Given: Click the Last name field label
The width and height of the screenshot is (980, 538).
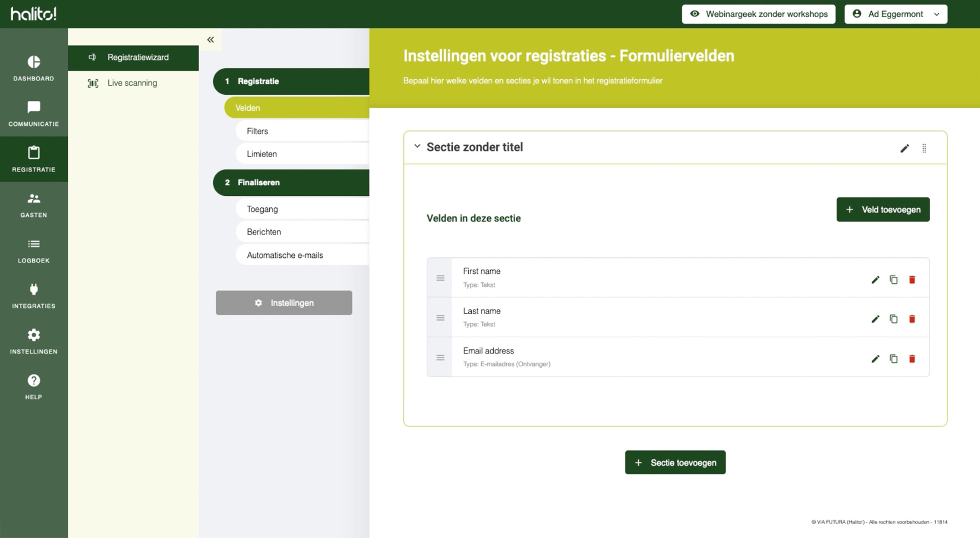Looking at the screenshot, I should point(482,311).
